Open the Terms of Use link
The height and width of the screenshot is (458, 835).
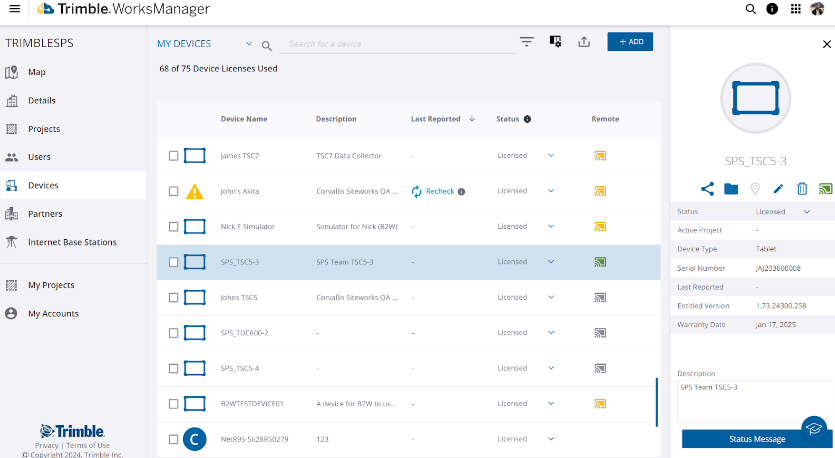pos(88,445)
